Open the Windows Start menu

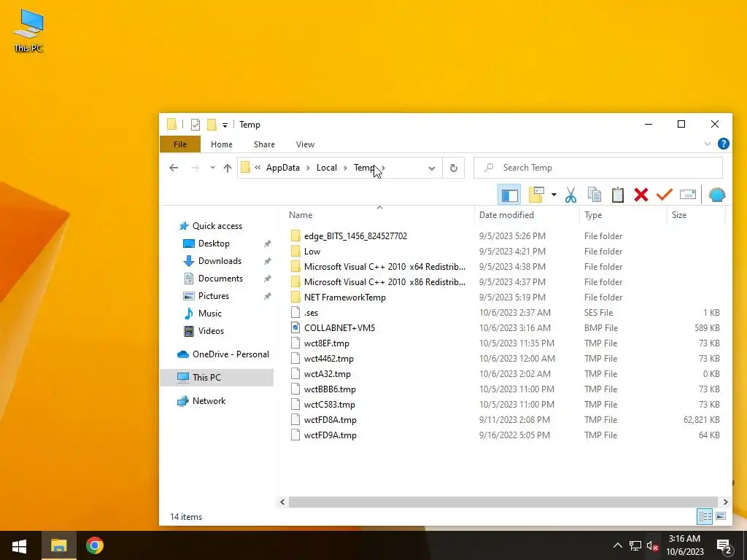[19, 545]
